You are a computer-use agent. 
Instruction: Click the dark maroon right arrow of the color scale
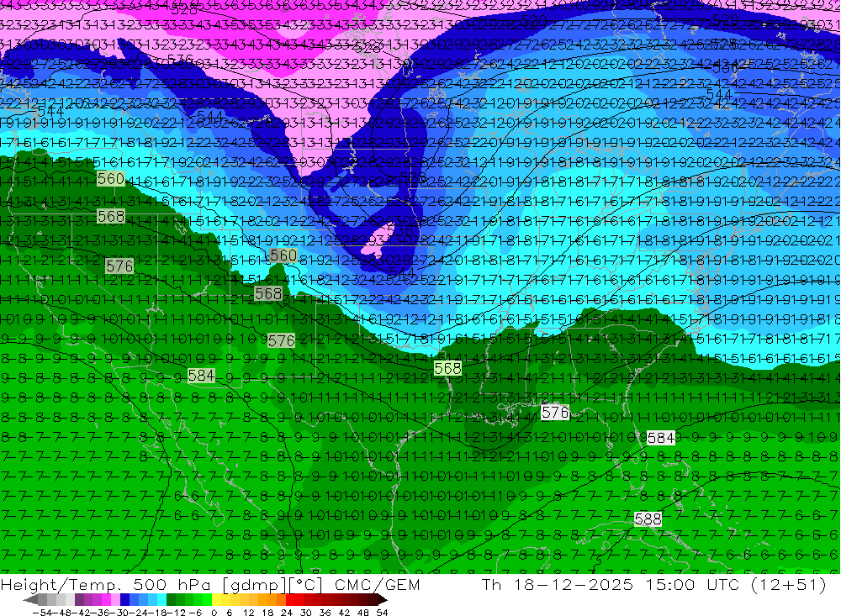click(383, 600)
